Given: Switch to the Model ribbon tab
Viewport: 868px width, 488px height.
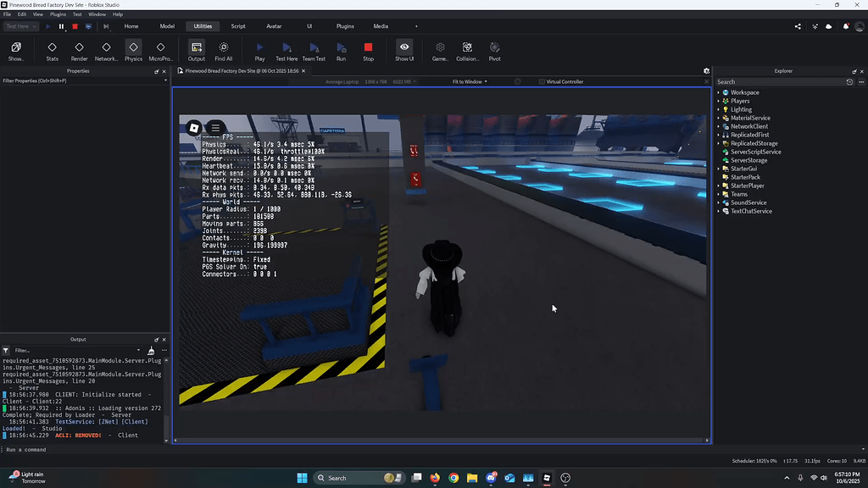Looking at the screenshot, I should [x=166, y=26].
